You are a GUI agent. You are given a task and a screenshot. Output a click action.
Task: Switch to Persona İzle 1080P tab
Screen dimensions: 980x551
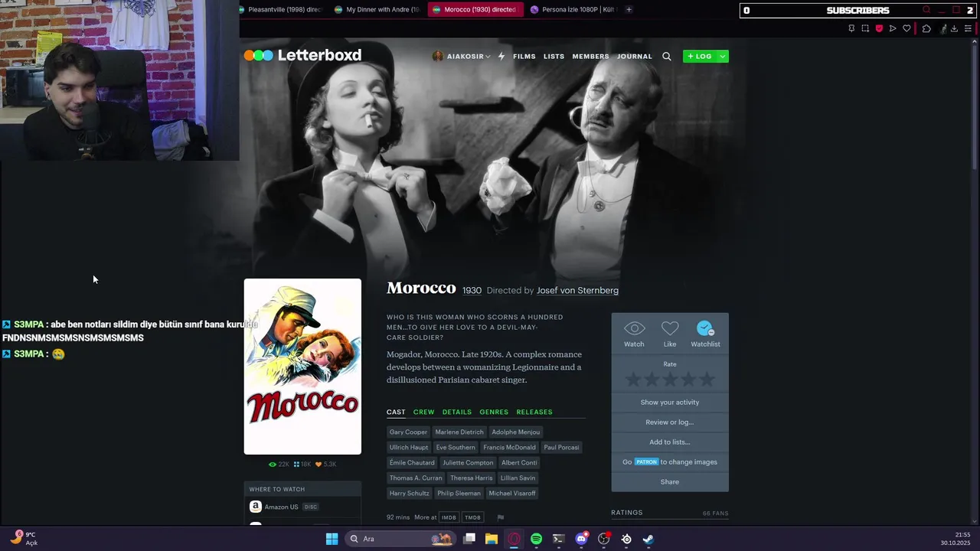[573, 10]
